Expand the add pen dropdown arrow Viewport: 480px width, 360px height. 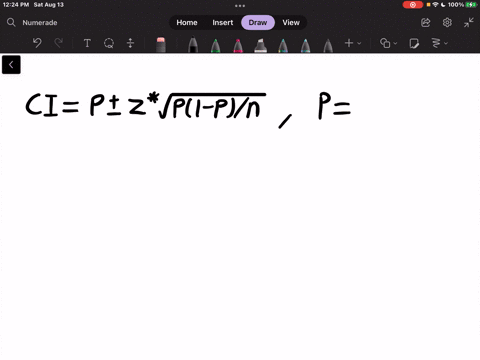click(359, 43)
